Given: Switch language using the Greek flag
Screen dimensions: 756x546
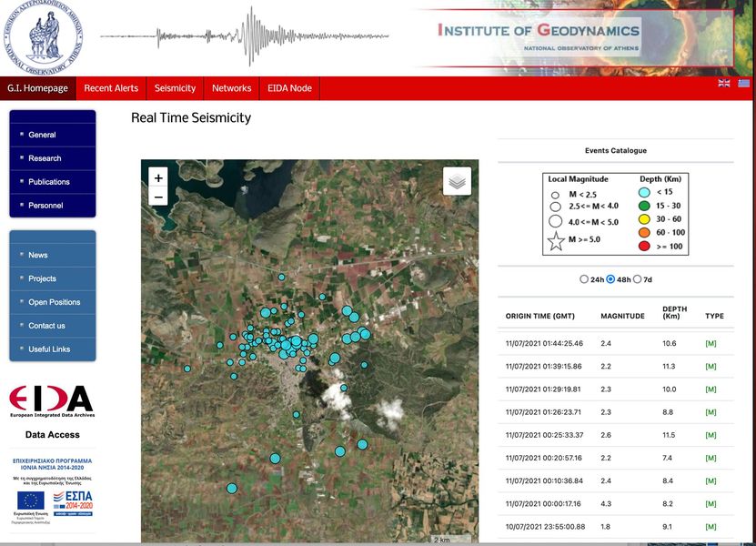Looking at the screenshot, I should click(743, 83).
